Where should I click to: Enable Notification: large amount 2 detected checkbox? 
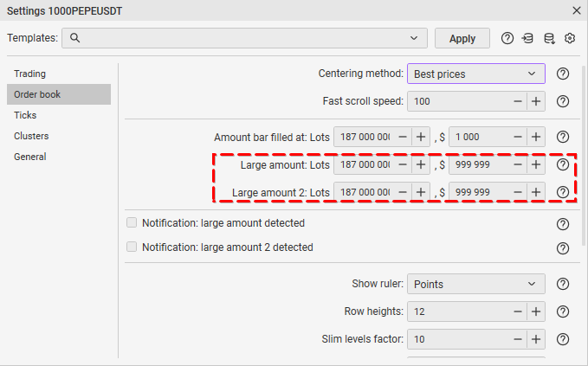[x=132, y=247]
